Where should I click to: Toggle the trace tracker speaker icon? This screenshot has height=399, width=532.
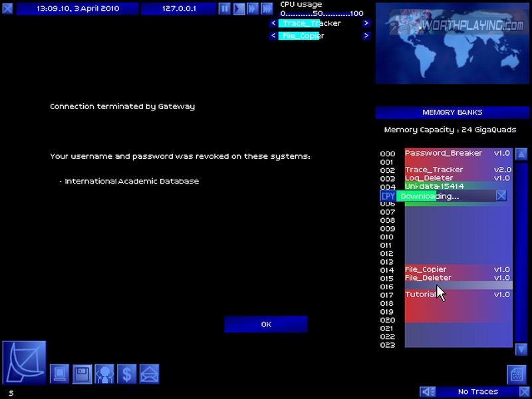point(429,392)
